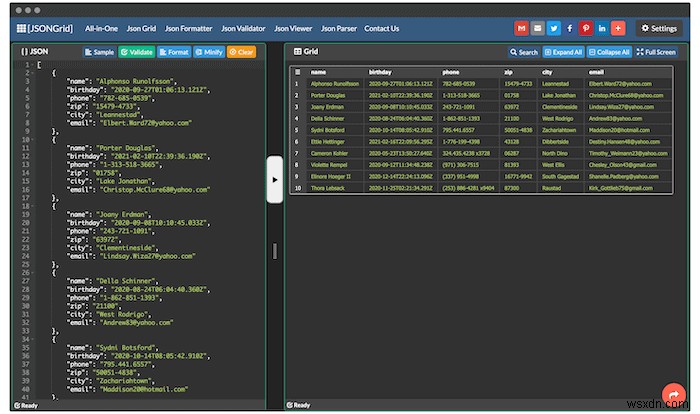Viewport: 700px width, 414px height.
Task: Click row number 10 in grid
Action: [298, 188]
